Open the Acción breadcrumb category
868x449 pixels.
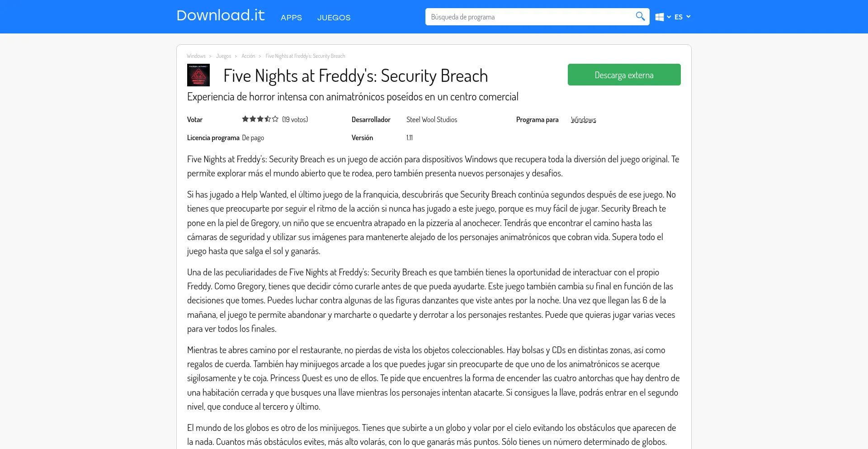[248, 56]
